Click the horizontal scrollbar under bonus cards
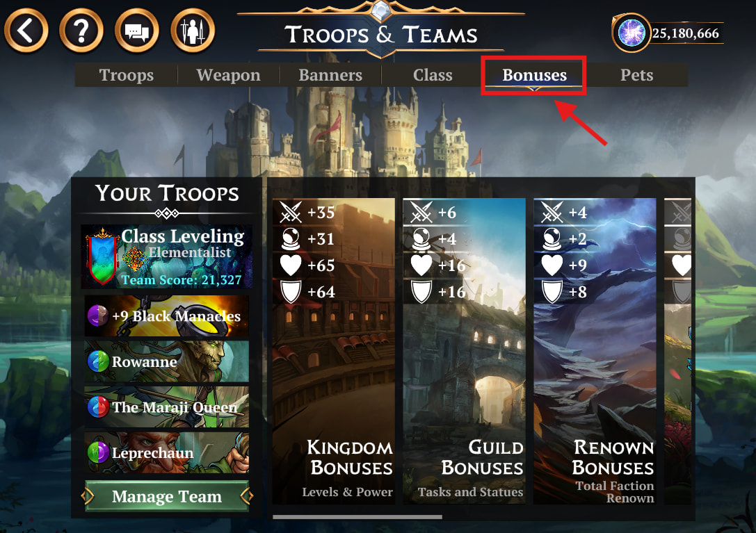 (x=357, y=517)
